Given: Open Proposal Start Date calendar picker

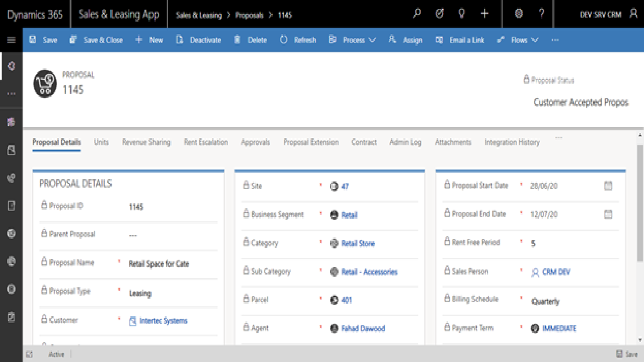Looking at the screenshot, I should coord(608,186).
